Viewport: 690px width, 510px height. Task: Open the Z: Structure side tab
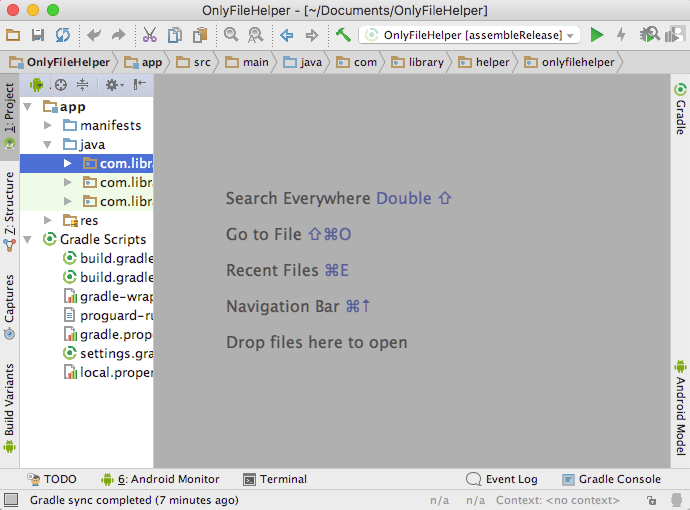pos(9,212)
